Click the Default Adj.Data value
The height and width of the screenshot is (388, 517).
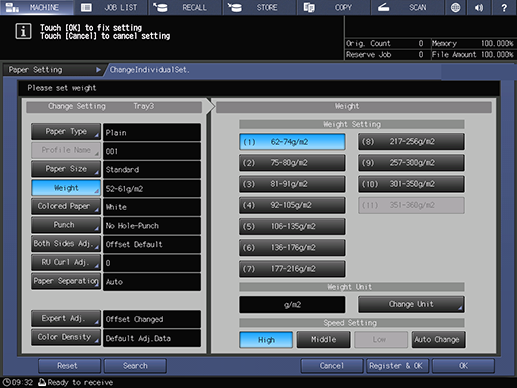[x=152, y=338]
